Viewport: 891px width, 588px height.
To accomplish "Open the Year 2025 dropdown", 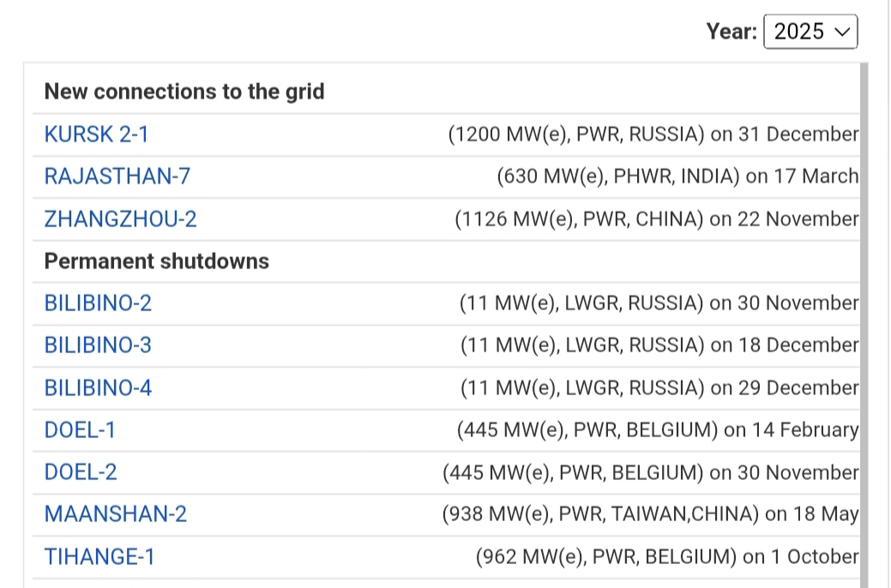I will [810, 32].
